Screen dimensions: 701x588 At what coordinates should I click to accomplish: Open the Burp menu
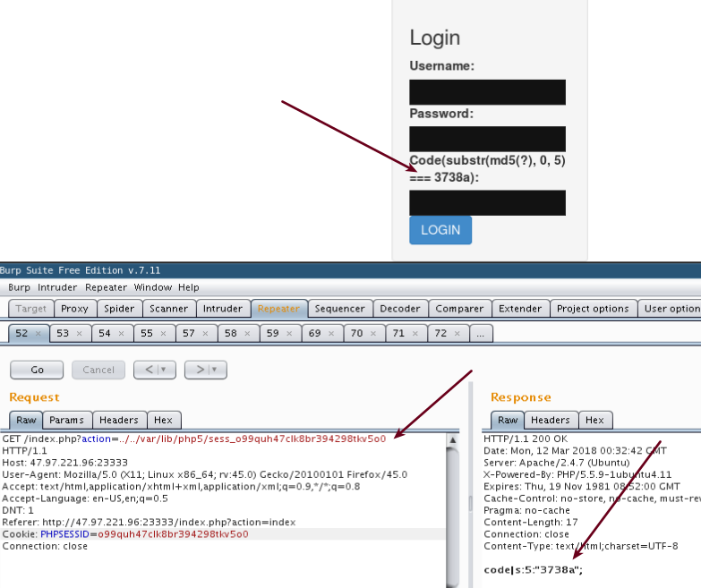pos(19,287)
